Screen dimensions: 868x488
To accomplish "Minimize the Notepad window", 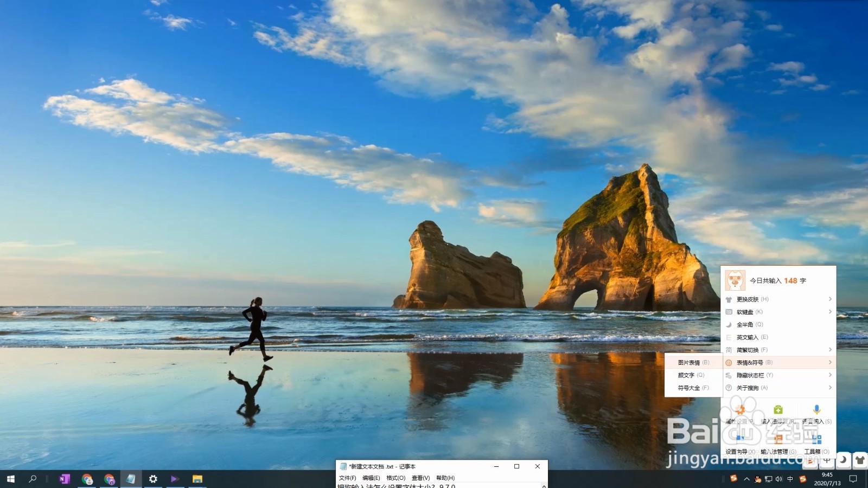I will click(x=496, y=466).
